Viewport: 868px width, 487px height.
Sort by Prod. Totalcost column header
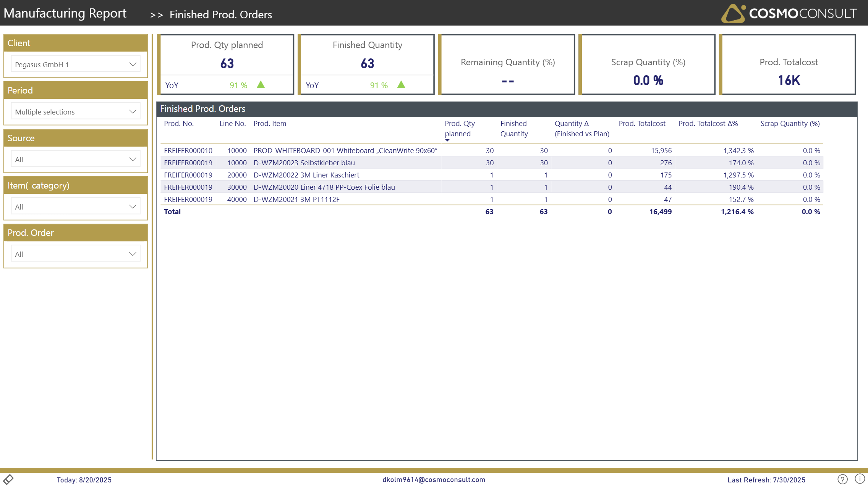click(642, 123)
